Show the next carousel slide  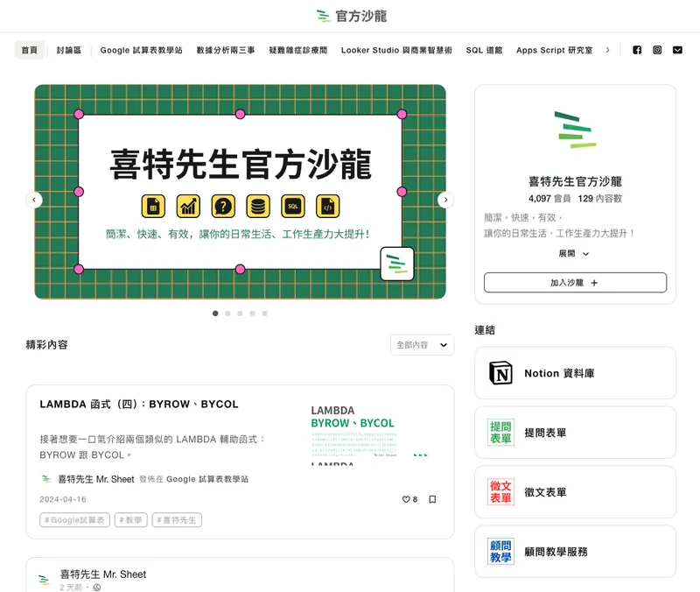coord(445,200)
